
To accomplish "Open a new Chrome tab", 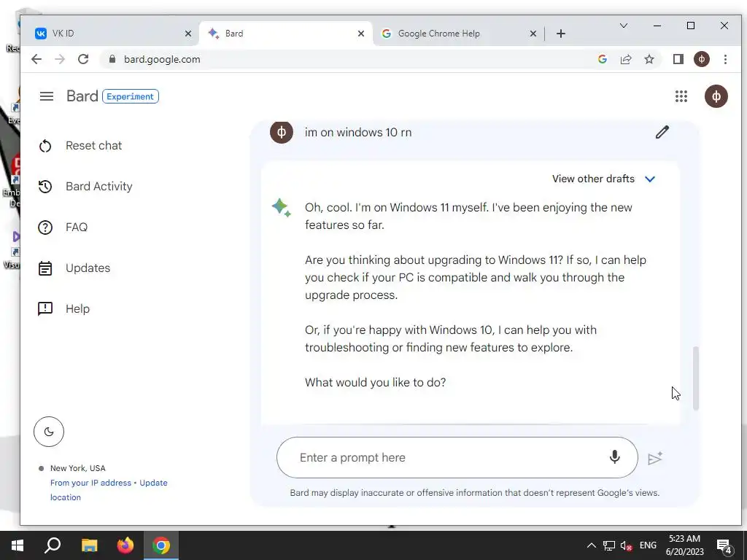I will tap(561, 34).
